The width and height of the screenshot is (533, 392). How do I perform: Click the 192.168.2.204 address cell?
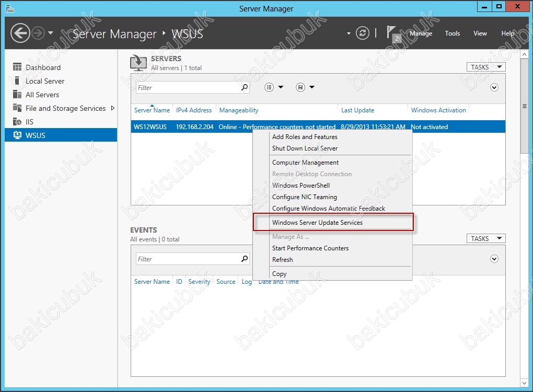coord(194,127)
